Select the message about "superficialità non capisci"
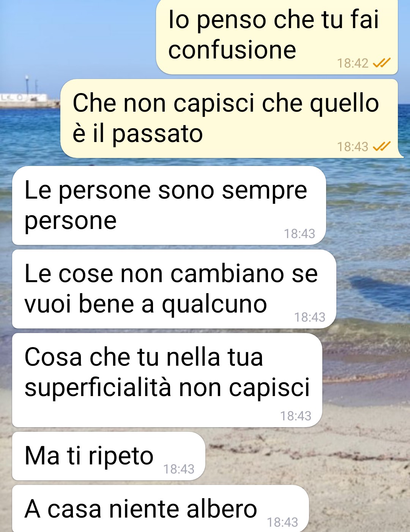Viewport: 410px width, 532px height. tap(167, 380)
